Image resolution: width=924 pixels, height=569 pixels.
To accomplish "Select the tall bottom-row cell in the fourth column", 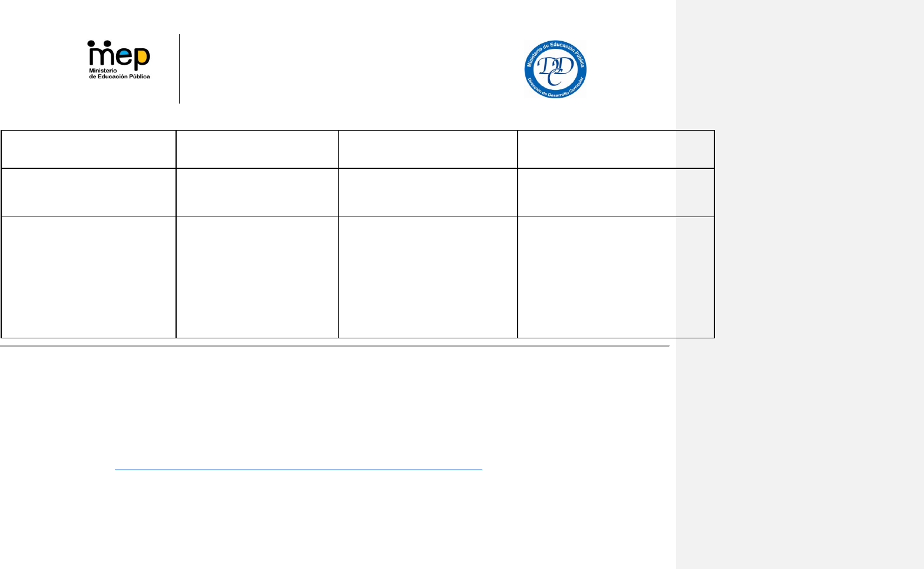I will [x=615, y=277].
